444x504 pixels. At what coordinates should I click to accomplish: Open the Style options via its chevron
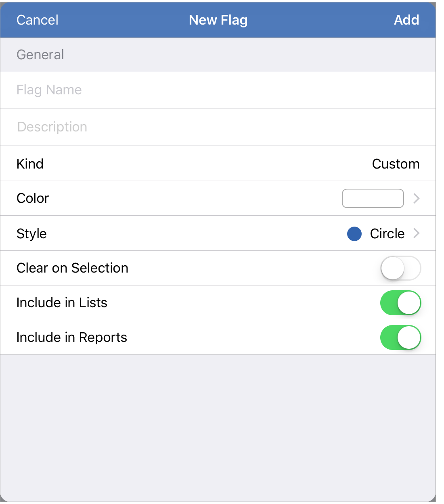click(x=416, y=233)
